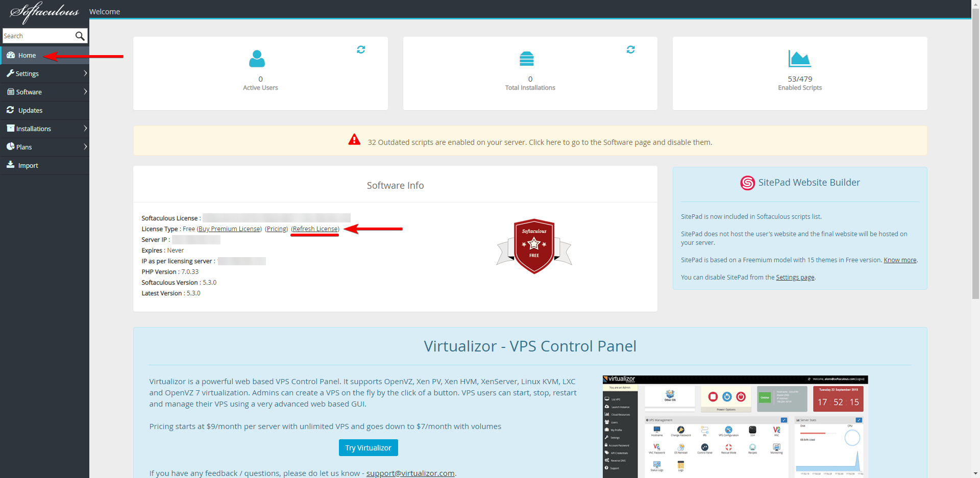Open the Home menu item
The width and height of the screenshot is (980, 478).
(x=44, y=55)
